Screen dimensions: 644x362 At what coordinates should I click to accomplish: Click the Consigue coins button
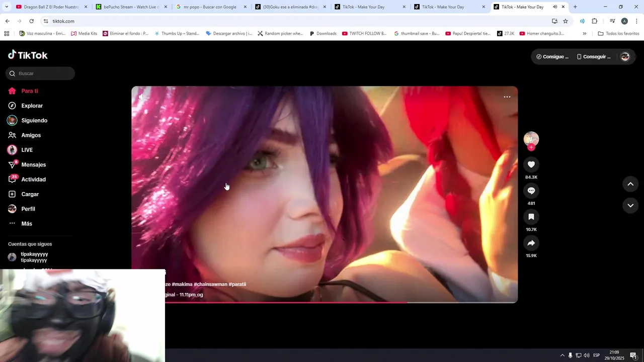tap(552, 57)
